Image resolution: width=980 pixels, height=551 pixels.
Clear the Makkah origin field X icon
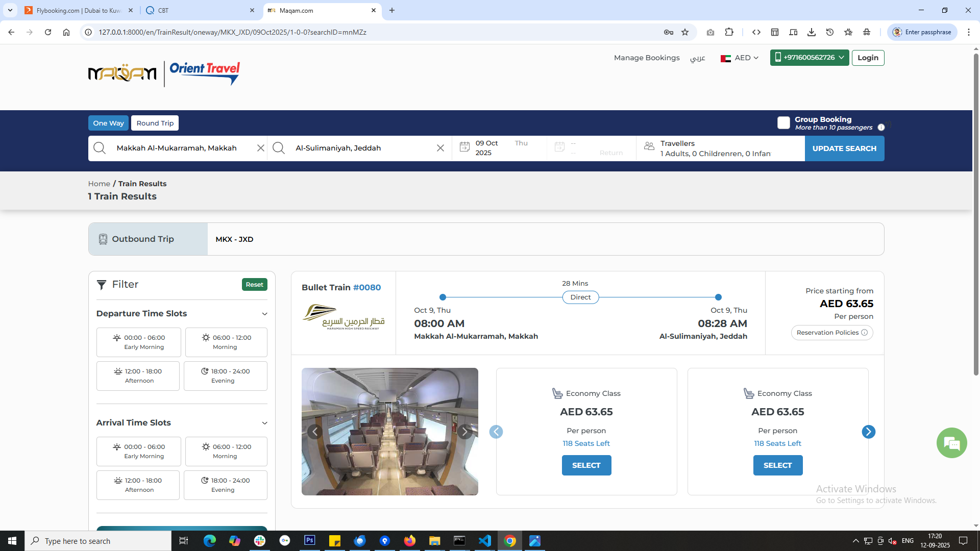[260, 148]
